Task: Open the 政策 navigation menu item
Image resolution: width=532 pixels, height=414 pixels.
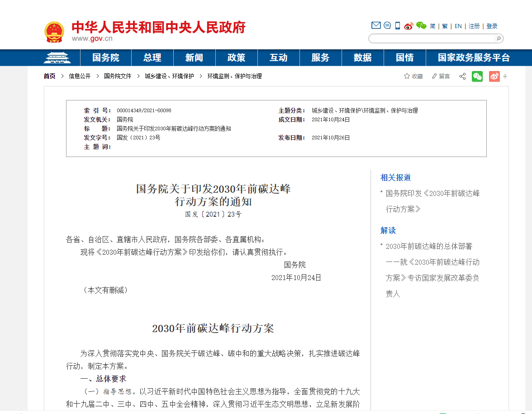Action: [236, 58]
